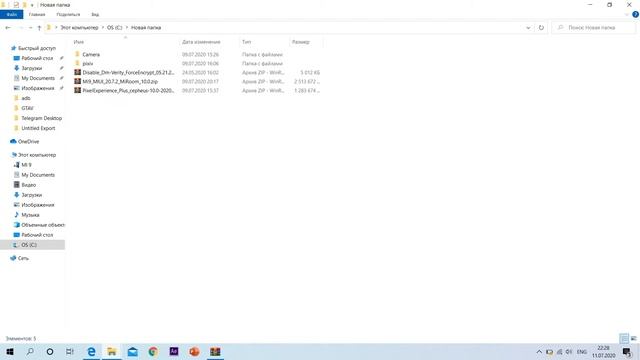Open Adobe After Effects from taskbar
The height and width of the screenshot is (360, 640).
(174, 351)
